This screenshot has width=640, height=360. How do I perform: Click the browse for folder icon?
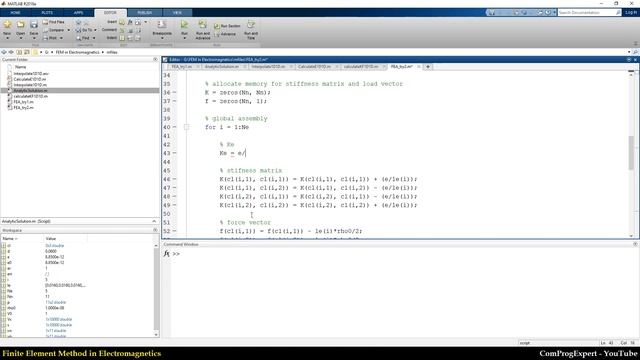tap(27, 52)
